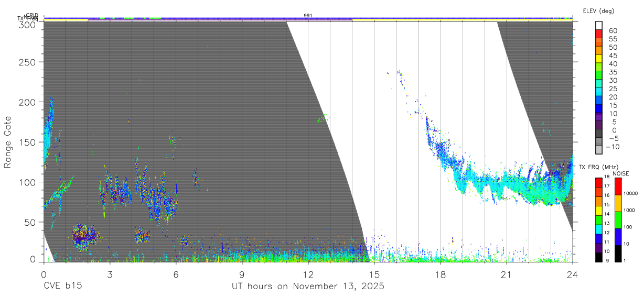Viewport: 644px width, 297px height.
Task: Click the 'Range Gate' vertical axis label
Action: click(x=8, y=142)
